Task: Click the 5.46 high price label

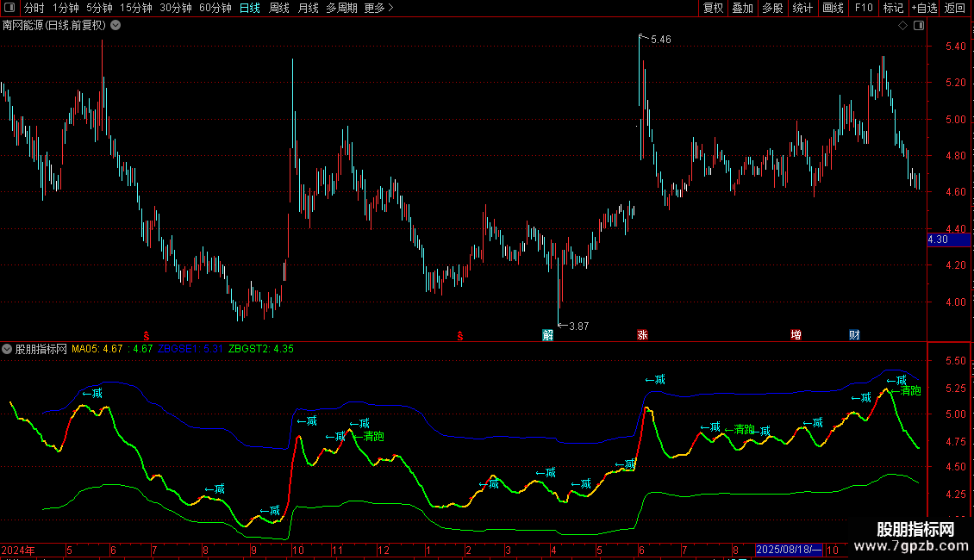Action: [661, 39]
